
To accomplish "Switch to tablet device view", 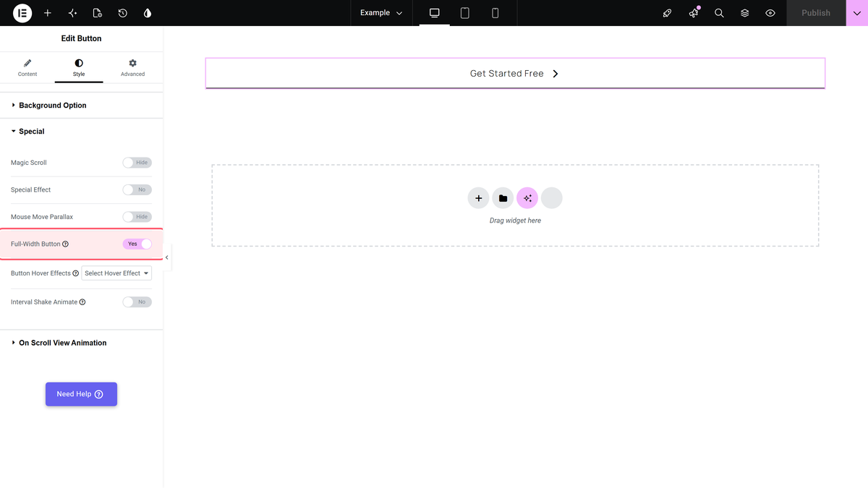I will point(465,13).
